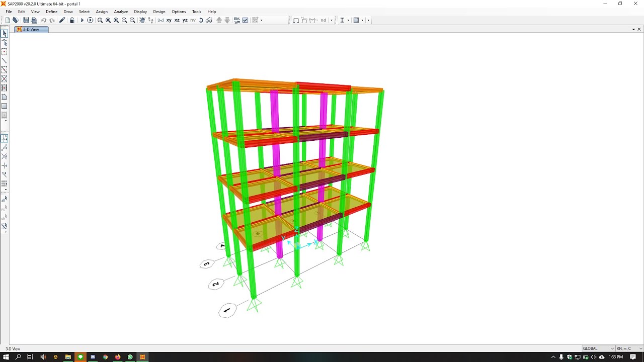Expand the view window list arrow
Screen dimensions: 644x362
(x=633, y=29)
